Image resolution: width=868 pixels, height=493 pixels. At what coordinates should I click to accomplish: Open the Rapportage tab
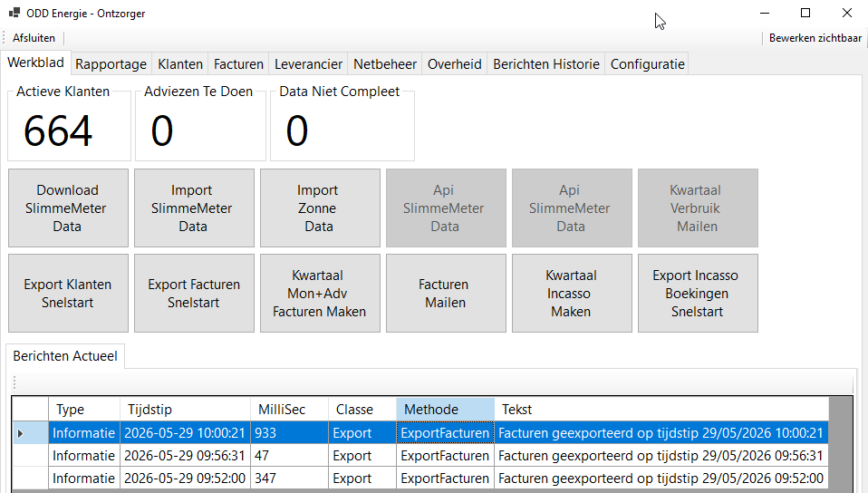coord(111,64)
